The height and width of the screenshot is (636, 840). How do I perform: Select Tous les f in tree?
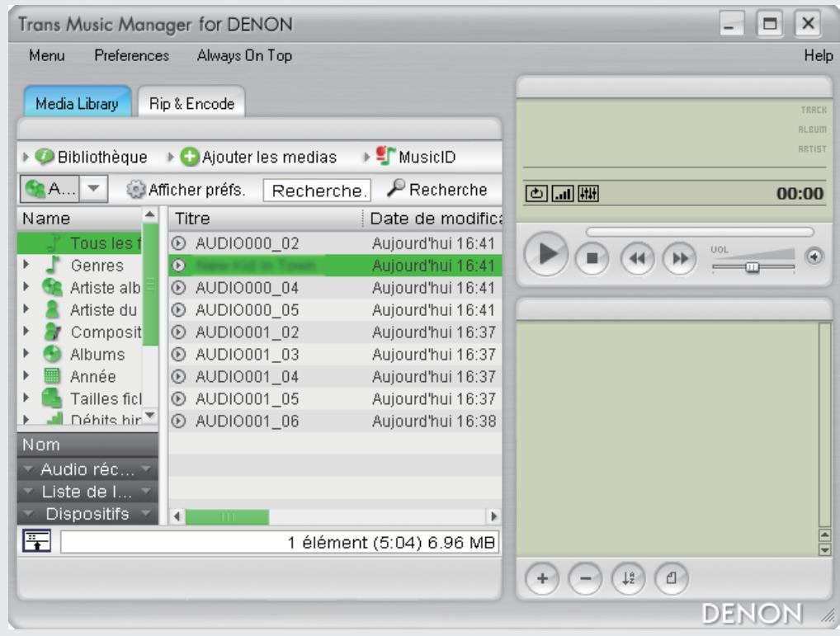80,243
